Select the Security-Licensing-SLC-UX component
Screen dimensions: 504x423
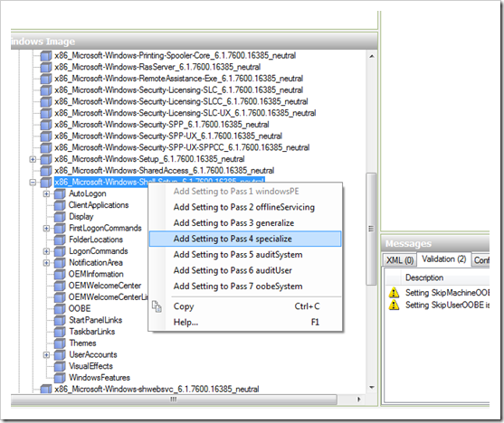185,113
